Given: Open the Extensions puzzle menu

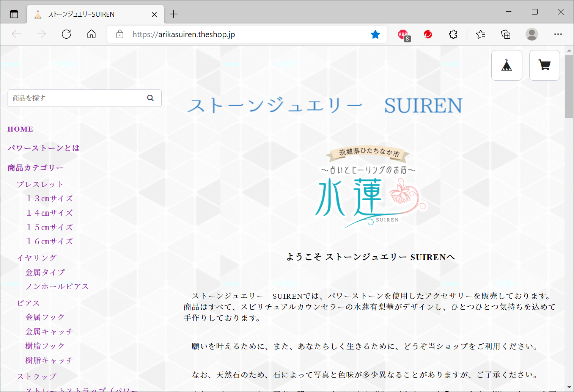Looking at the screenshot, I should point(453,34).
